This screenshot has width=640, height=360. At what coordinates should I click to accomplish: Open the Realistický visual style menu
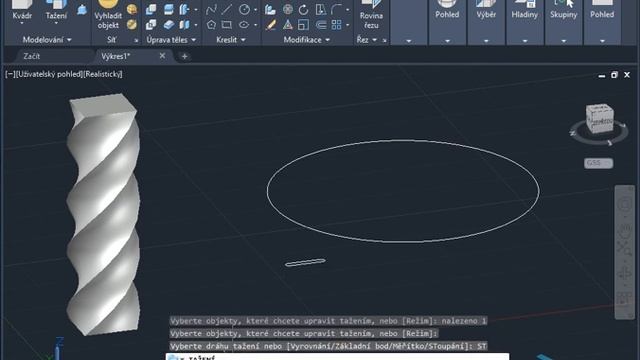point(102,74)
